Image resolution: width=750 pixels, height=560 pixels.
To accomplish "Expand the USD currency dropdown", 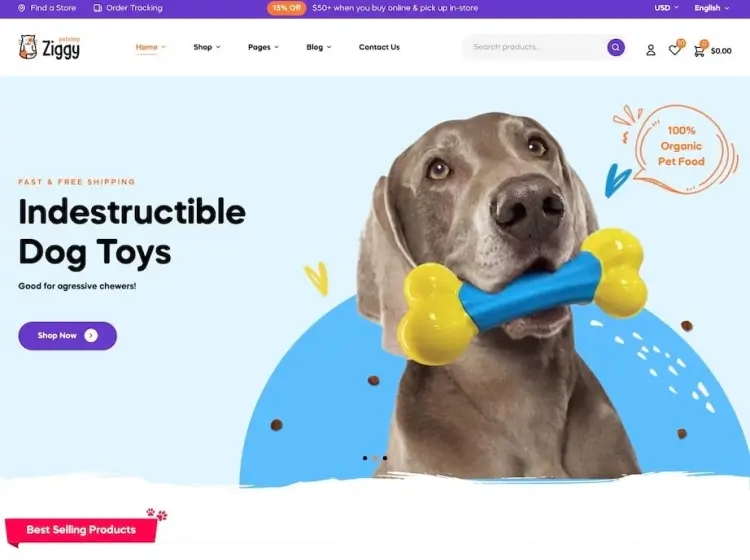I will click(x=666, y=8).
